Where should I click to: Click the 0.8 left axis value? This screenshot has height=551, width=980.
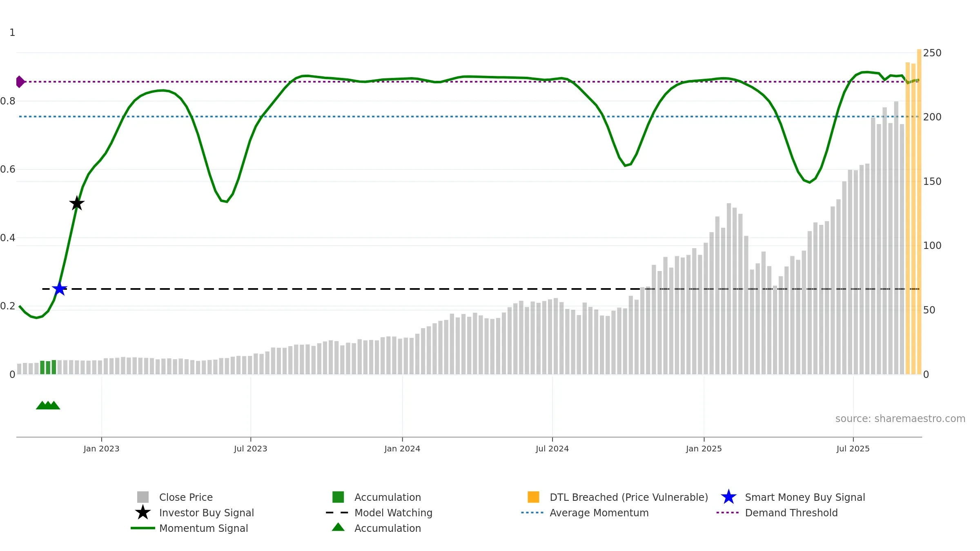(x=8, y=101)
